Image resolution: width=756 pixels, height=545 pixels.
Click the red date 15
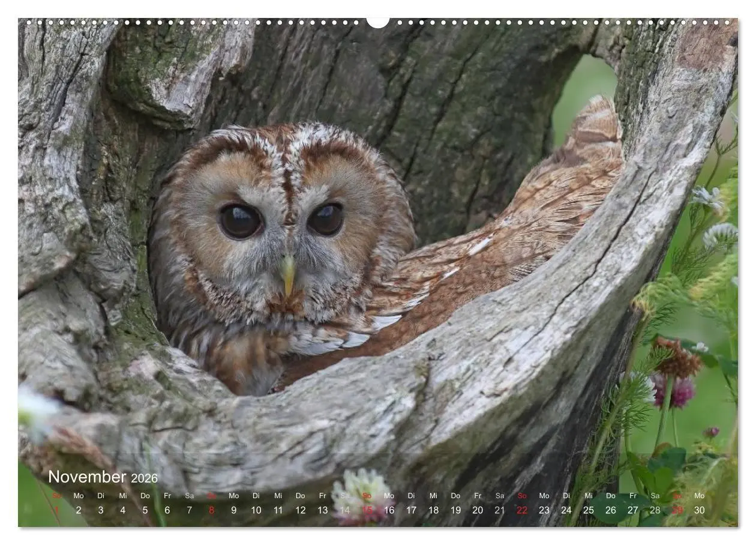[367, 510]
